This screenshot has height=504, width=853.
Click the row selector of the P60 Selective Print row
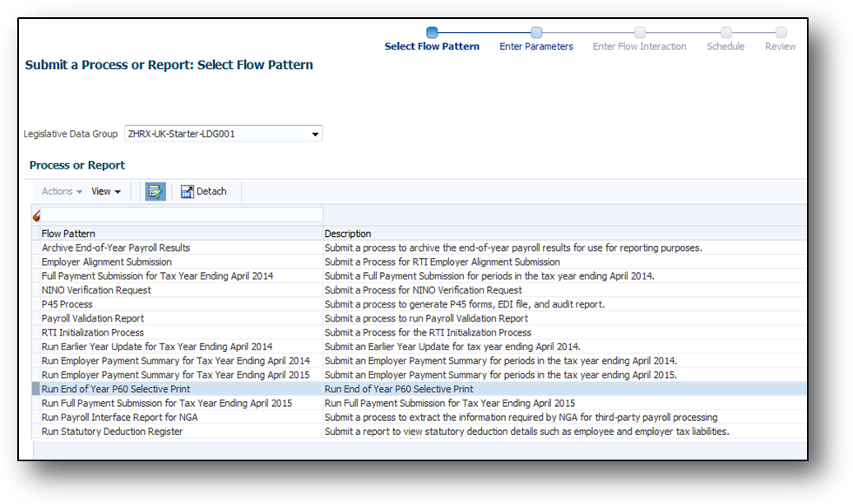[36, 389]
